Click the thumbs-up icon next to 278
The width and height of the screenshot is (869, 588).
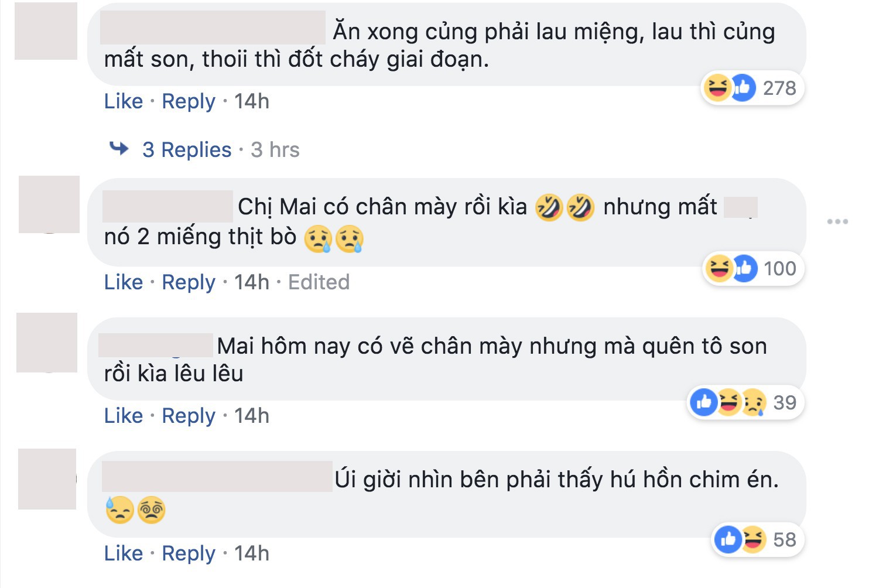click(x=743, y=88)
